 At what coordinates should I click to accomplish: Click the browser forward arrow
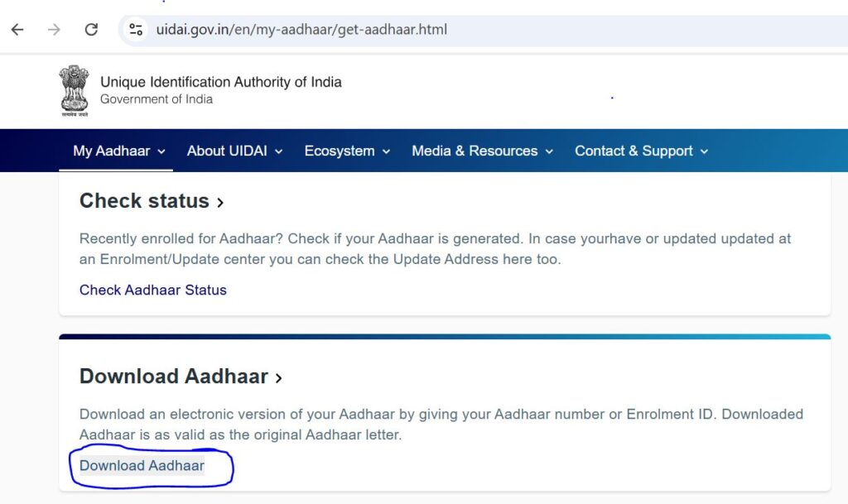[55, 30]
